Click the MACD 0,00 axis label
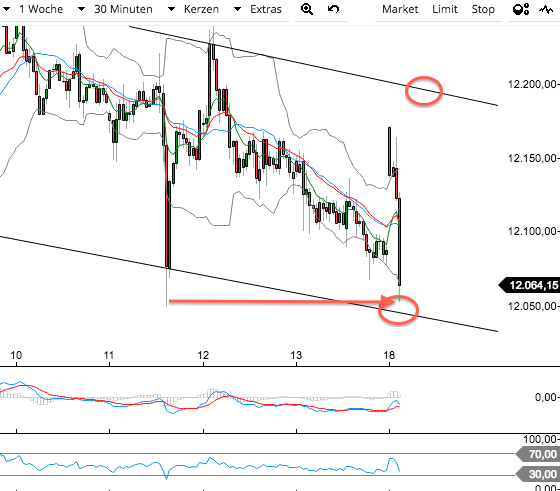Image resolution: width=560 pixels, height=491 pixels. click(546, 397)
